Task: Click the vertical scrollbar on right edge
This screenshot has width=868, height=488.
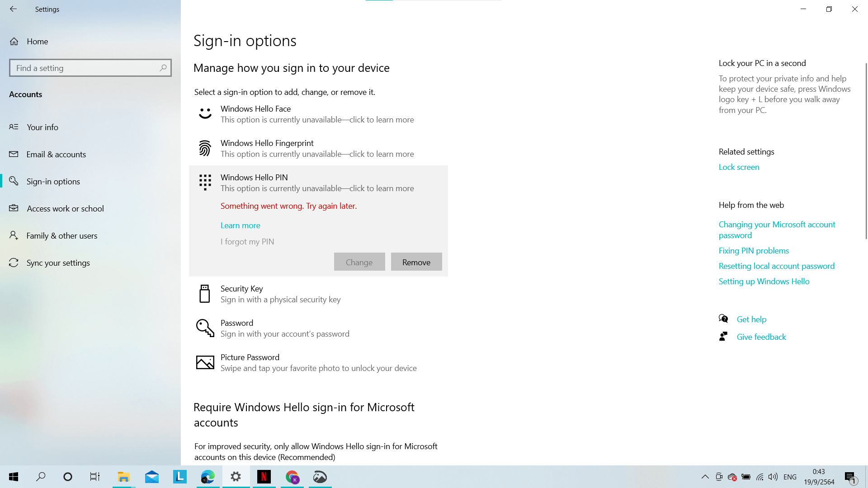Action: point(866,151)
